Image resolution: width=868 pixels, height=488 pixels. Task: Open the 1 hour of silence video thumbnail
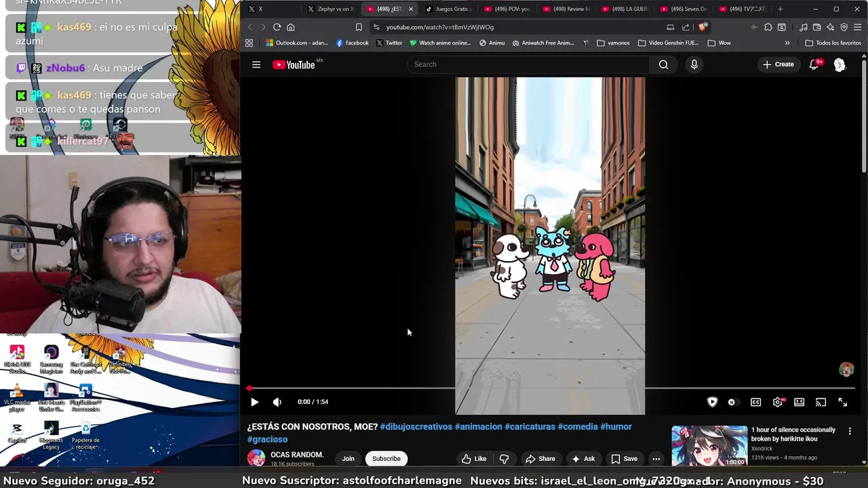[x=709, y=446]
